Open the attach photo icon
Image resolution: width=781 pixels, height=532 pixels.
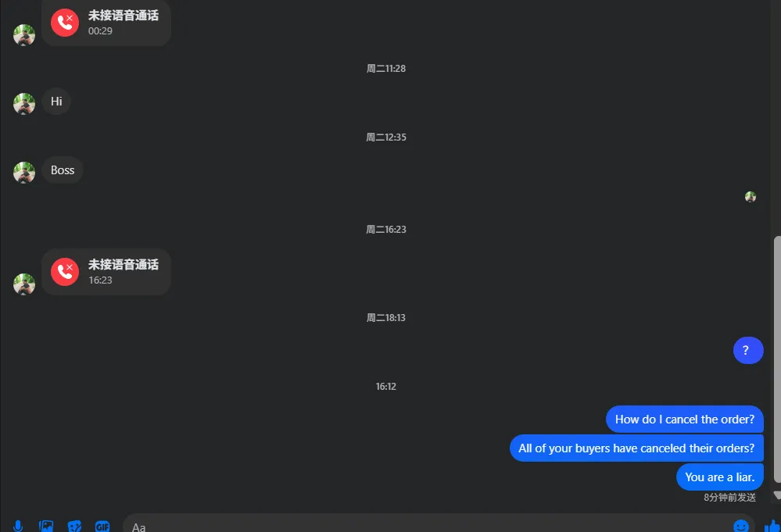click(x=46, y=526)
